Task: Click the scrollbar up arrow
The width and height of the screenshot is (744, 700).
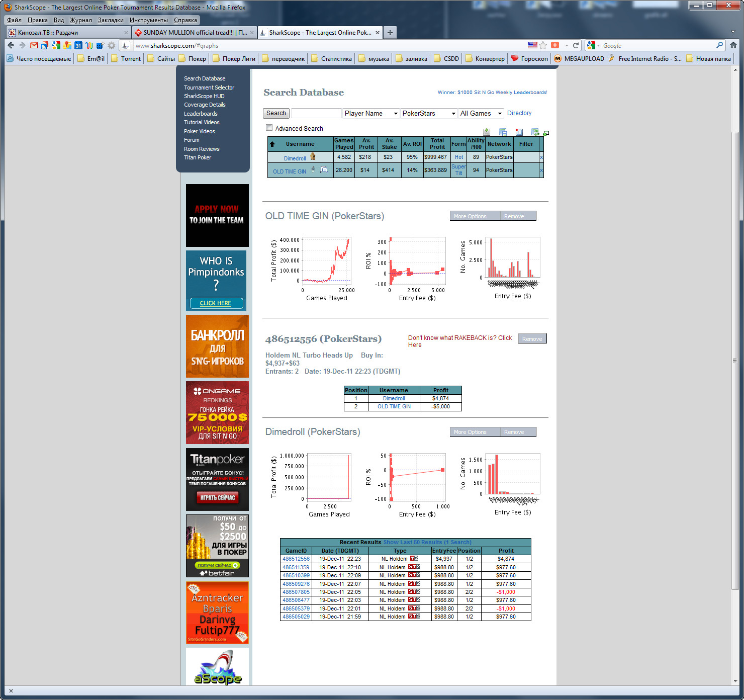Action: (x=735, y=70)
